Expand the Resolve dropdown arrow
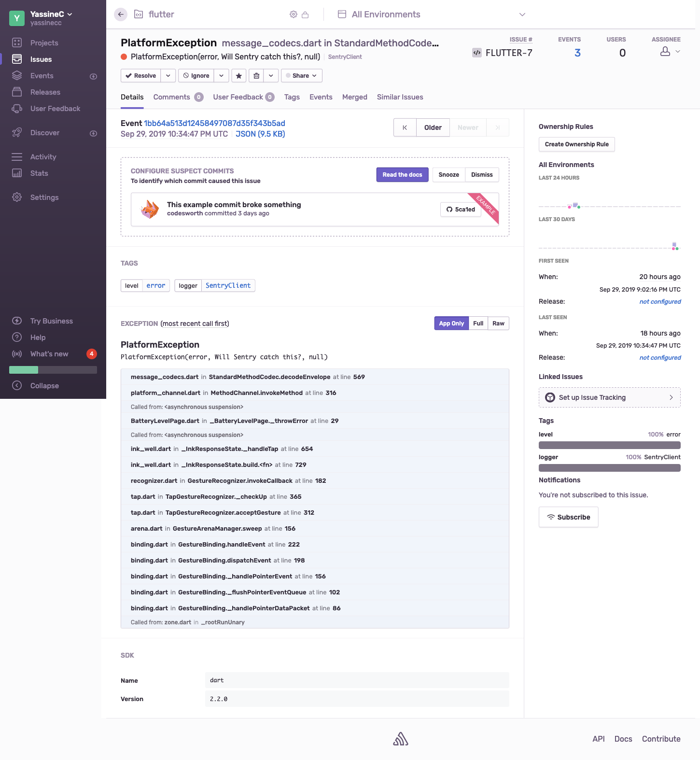 coord(168,76)
